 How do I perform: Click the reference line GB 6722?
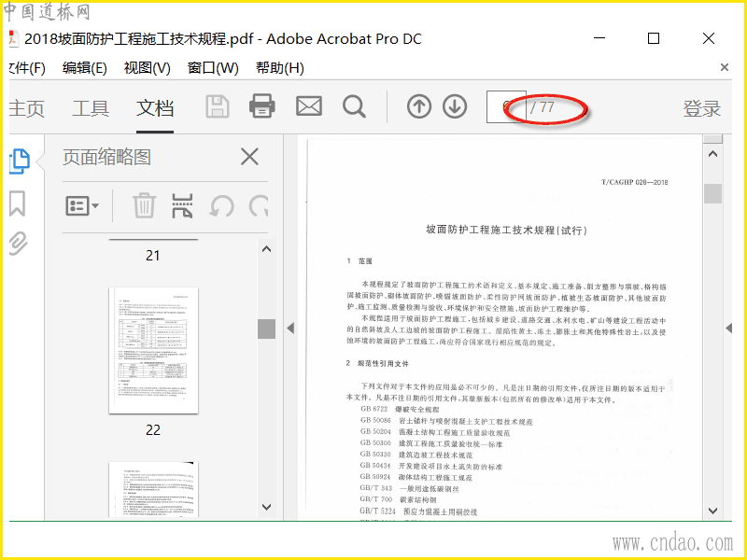(400, 409)
